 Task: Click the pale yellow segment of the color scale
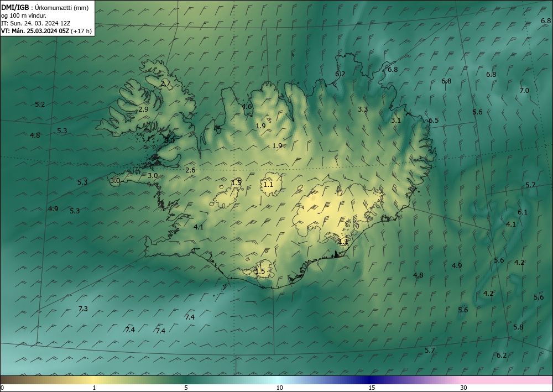pos(94,380)
